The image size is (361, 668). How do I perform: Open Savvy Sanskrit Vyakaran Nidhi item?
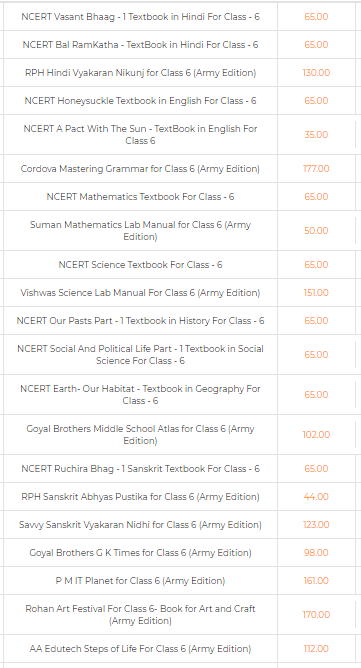pos(140,525)
